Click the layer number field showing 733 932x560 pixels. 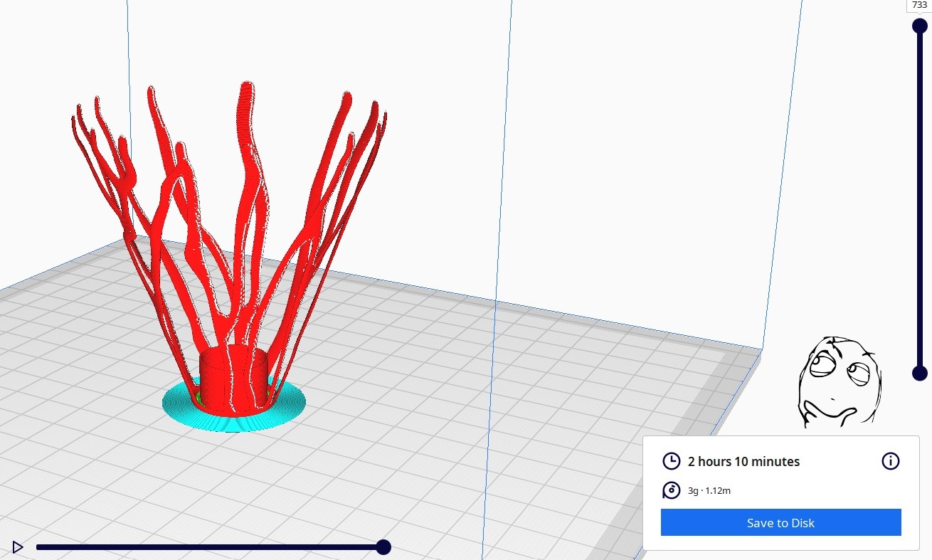pyautogui.click(x=919, y=5)
